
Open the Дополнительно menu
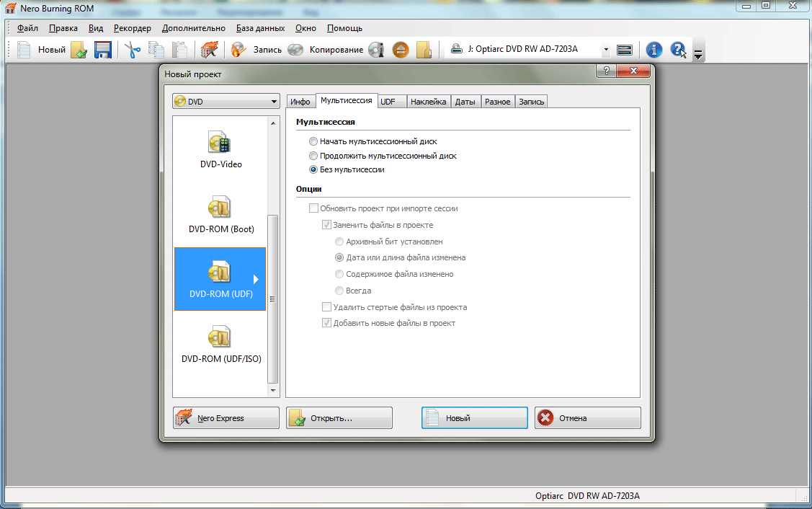[194, 28]
